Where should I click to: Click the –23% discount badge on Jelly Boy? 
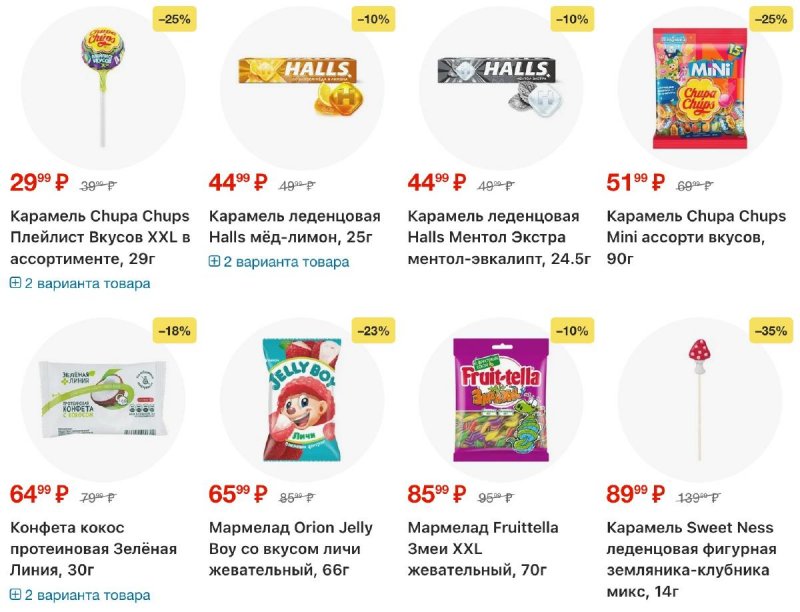click(374, 331)
